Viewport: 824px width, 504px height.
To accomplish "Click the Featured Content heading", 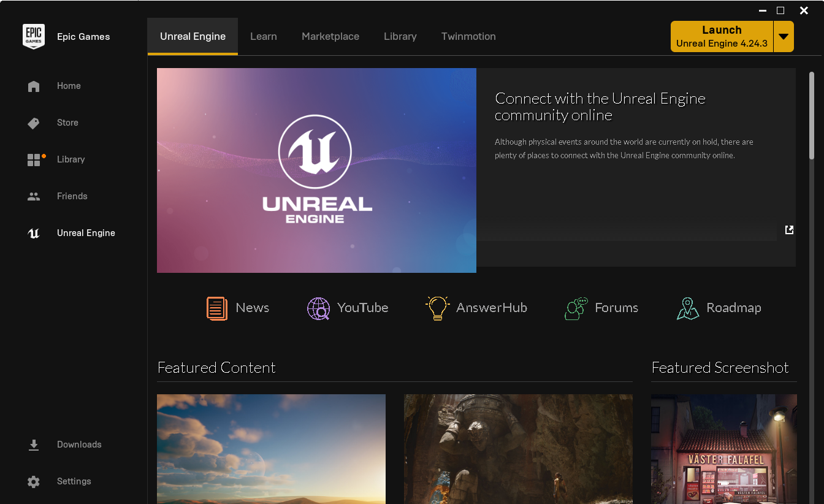I will tap(216, 368).
